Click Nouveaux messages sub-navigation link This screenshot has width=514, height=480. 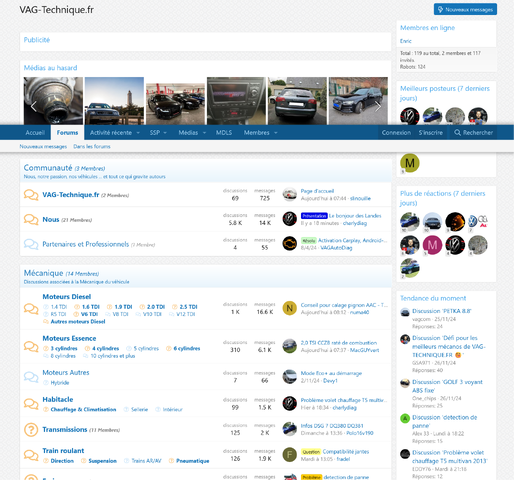click(x=43, y=146)
